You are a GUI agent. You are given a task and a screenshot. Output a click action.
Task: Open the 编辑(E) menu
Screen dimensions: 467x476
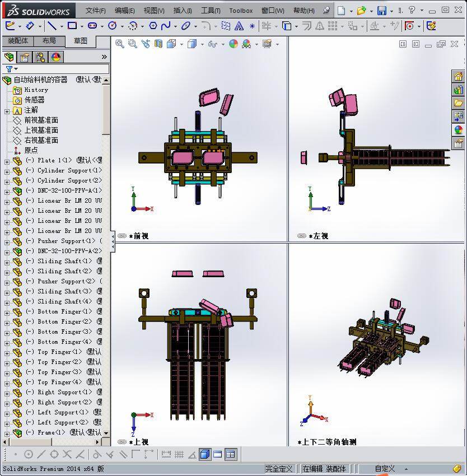124,11
